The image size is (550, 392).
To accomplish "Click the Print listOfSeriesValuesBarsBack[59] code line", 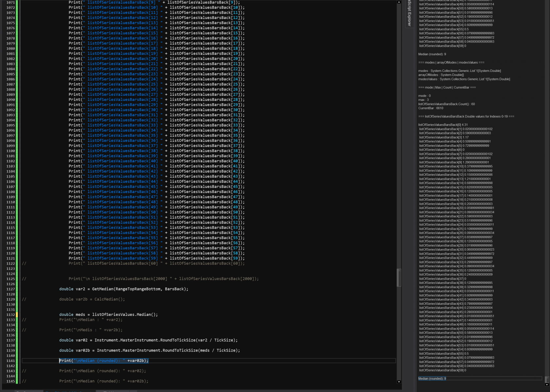I will [157, 258].
